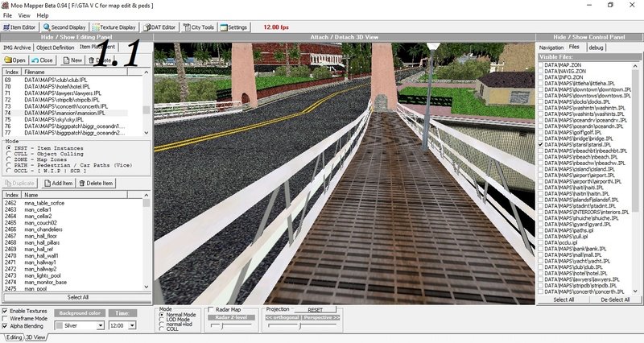
Task: Click Hide / Show Editing Panel header
Action: coord(76,37)
